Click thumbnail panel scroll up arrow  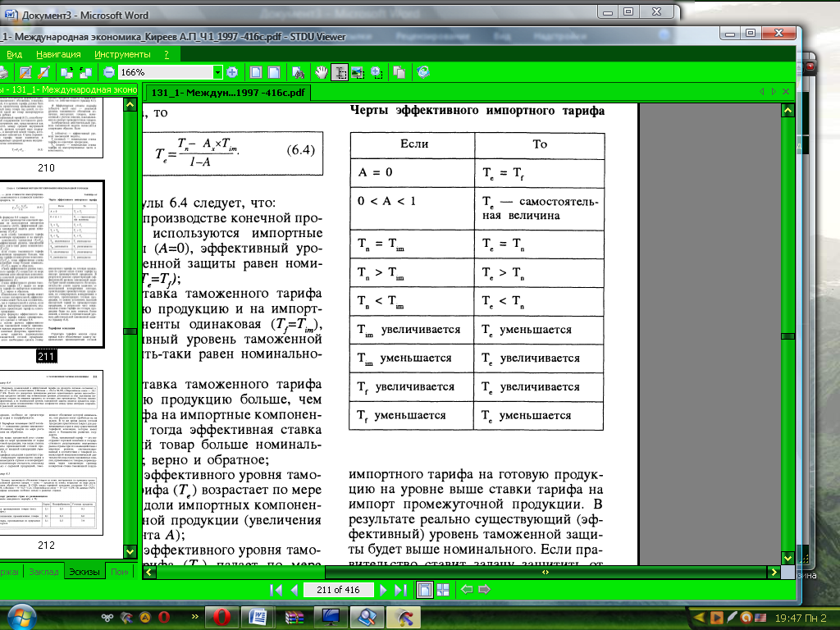tap(130, 104)
